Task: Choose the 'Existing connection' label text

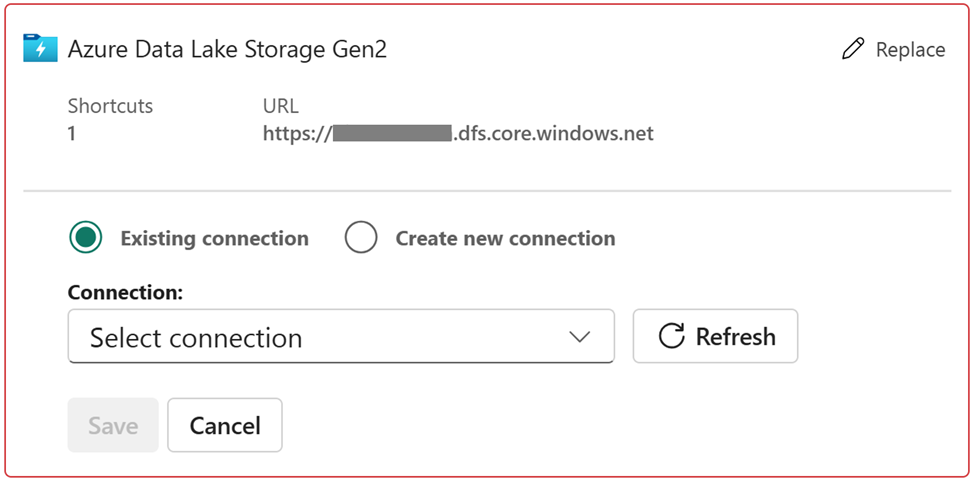Action: tap(215, 239)
